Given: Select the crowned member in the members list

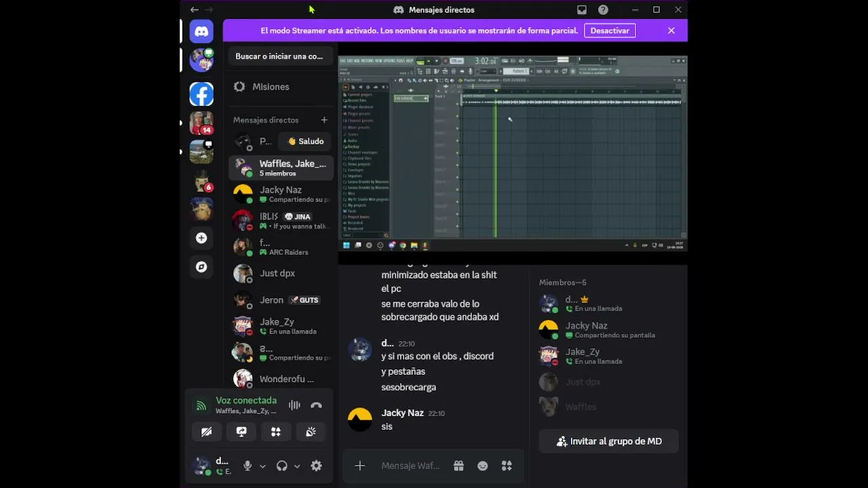Looking at the screenshot, I should click(x=609, y=303).
